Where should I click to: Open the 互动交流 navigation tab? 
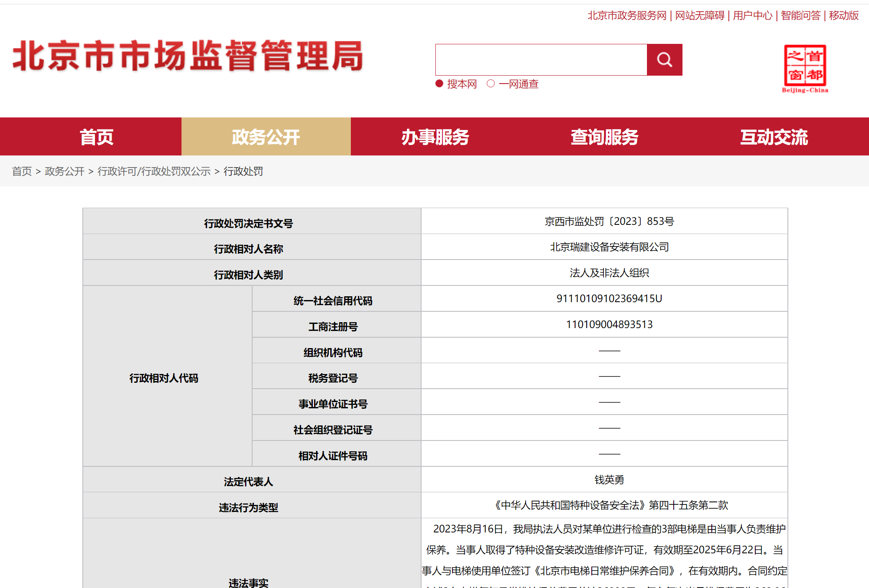tap(774, 137)
